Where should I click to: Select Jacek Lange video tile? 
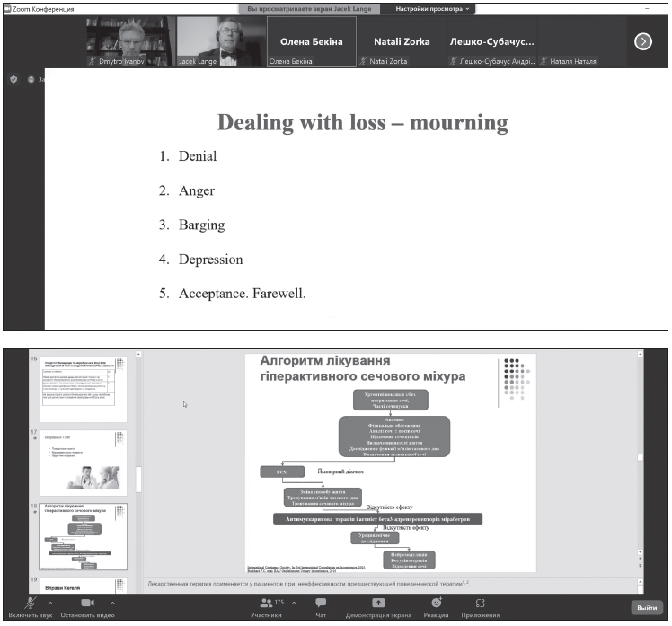pyautogui.click(x=220, y=41)
